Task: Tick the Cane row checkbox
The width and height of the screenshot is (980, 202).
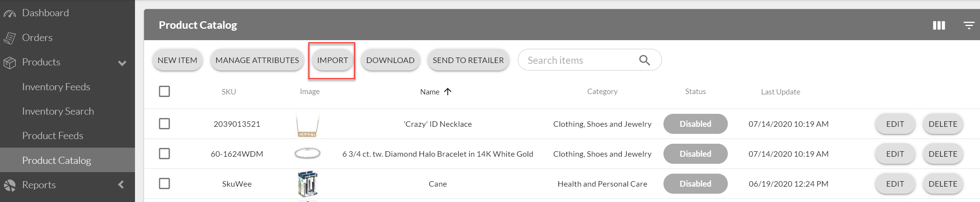Action: coord(164,183)
